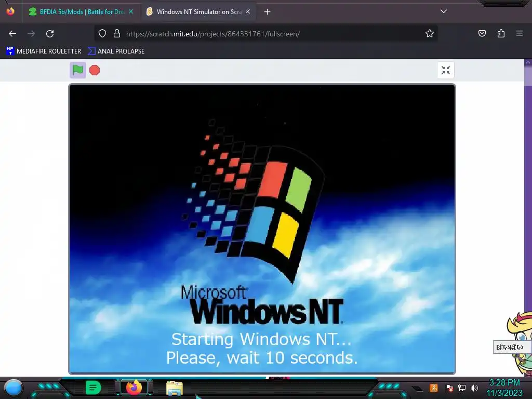The width and height of the screenshot is (532, 399).
Task: Open the Action Center flag tray icon
Action: tap(449, 388)
